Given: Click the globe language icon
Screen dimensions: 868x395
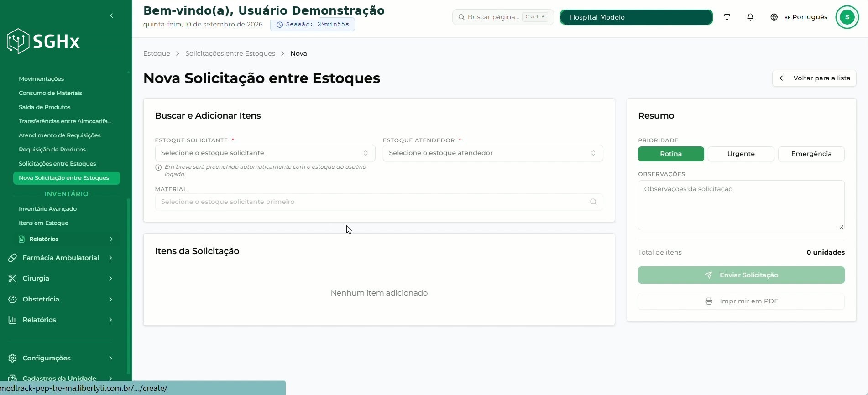Looking at the screenshot, I should tap(774, 17).
